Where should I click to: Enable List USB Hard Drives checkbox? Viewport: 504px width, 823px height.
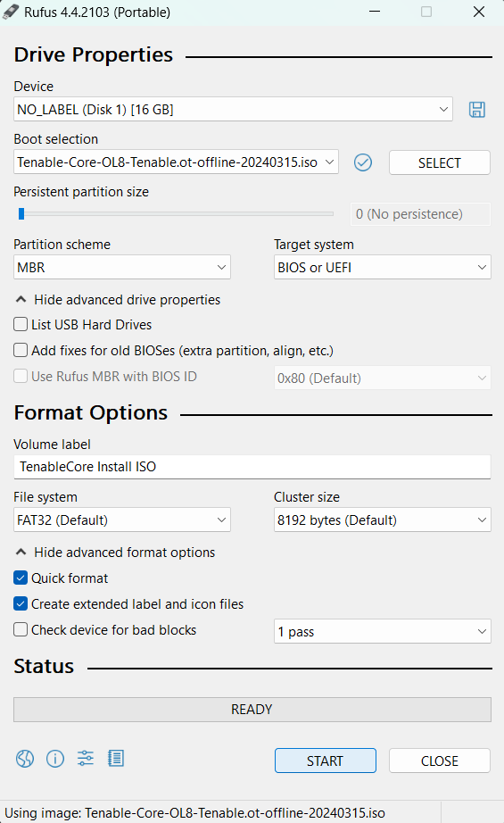(21, 324)
